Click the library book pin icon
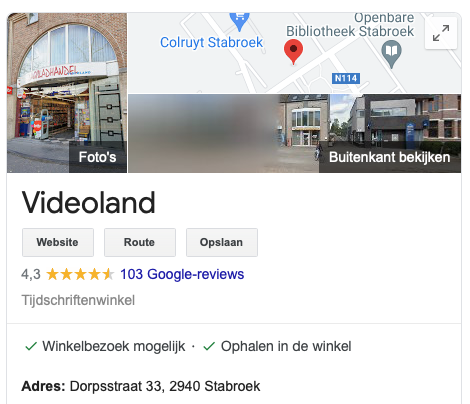Screen dimensions: 470x404 [x=391, y=53]
